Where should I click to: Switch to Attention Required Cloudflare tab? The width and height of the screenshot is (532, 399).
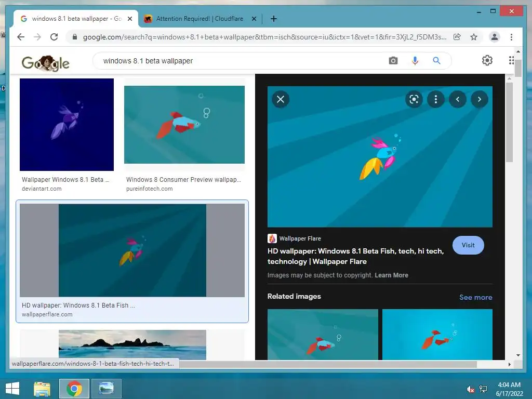[x=200, y=19]
